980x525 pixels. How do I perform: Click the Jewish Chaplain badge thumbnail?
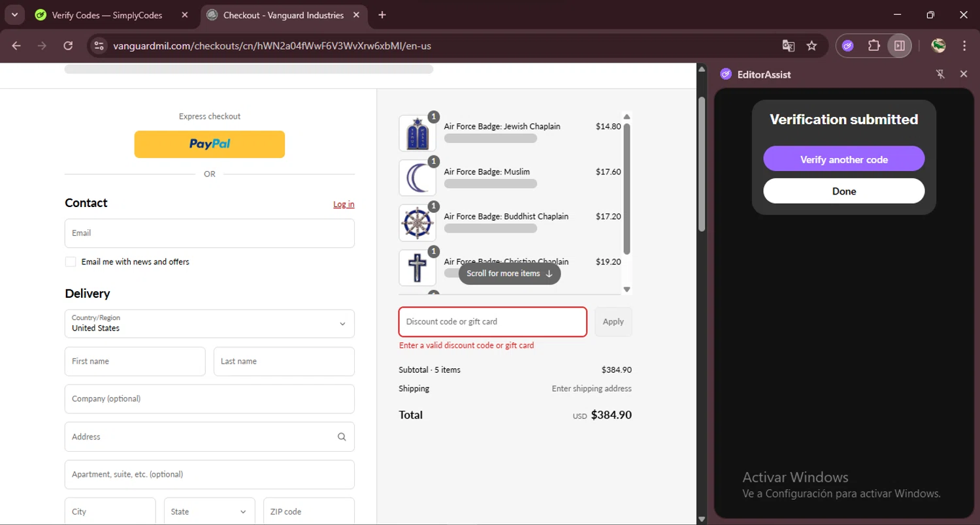(417, 133)
